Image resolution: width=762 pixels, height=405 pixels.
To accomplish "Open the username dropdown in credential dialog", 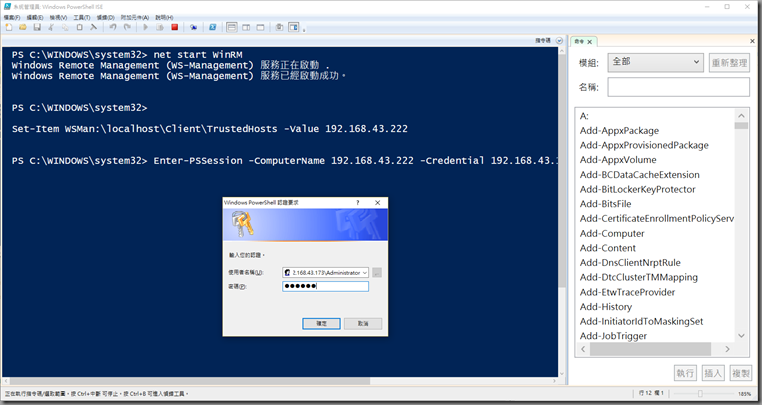I will pyautogui.click(x=365, y=273).
